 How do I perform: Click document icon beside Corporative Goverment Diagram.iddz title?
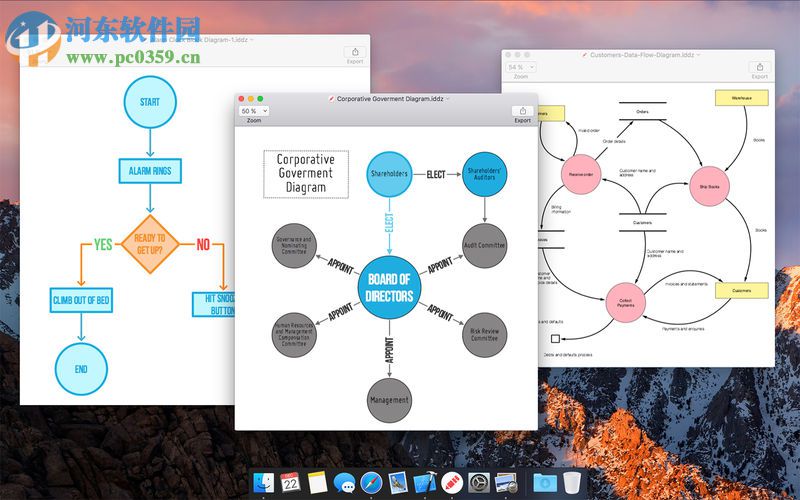pos(331,99)
